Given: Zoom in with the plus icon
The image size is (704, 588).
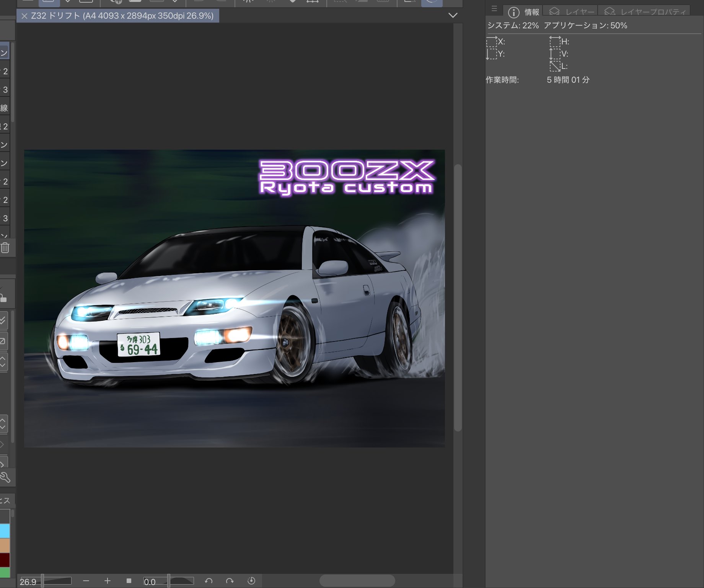Looking at the screenshot, I should pyautogui.click(x=108, y=581).
